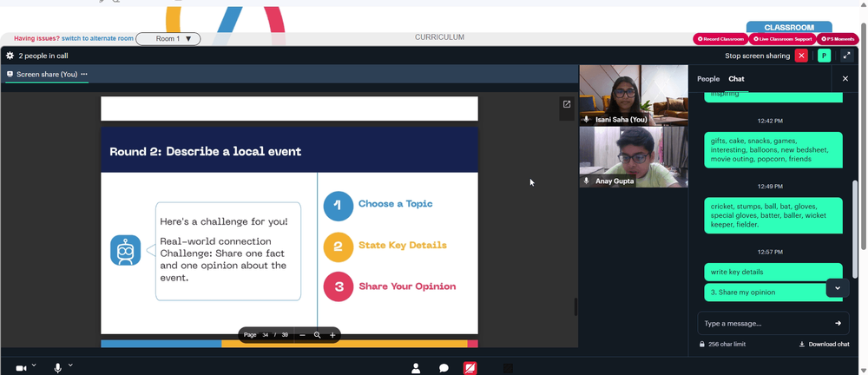
Task: Edit the page number field 34
Action: [265, 335]
